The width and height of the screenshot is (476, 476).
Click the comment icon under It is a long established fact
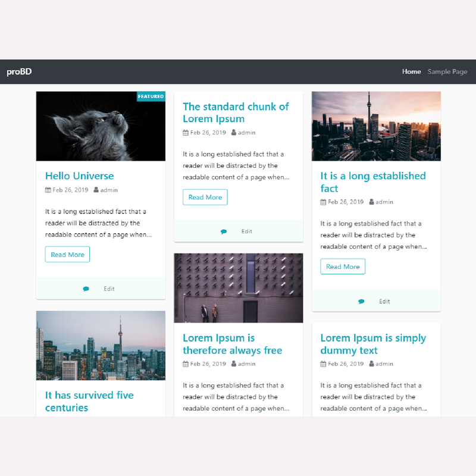pos(361,302)
